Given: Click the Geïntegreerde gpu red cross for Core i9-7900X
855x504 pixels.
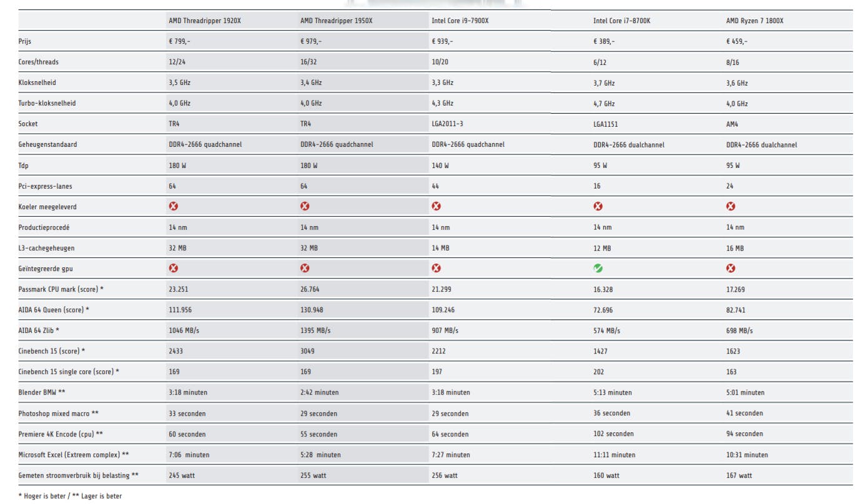Looking at the screenshot, I should [x=437, y=268].
